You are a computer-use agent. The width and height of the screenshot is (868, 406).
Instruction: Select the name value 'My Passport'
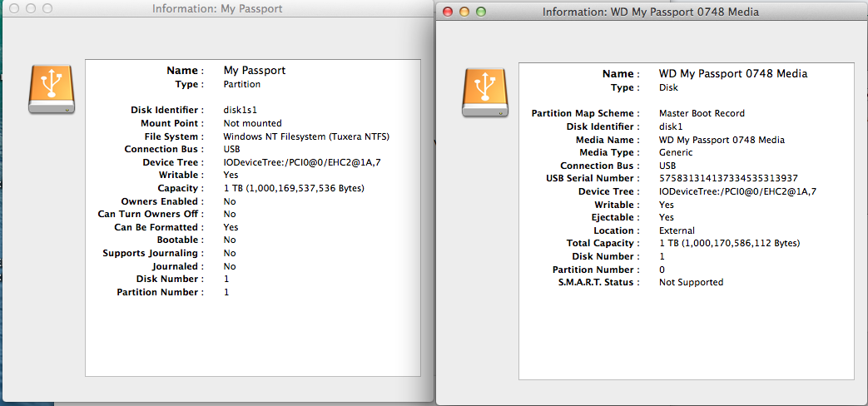point(255,70)
